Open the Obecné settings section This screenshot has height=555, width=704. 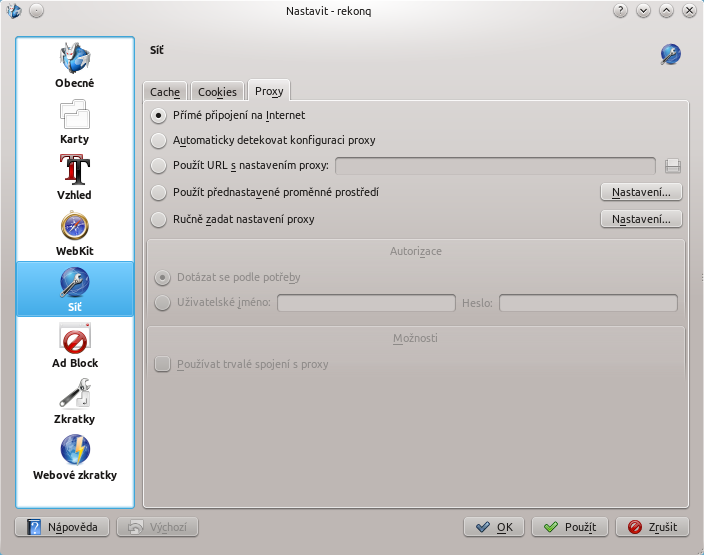coord(75,66)
